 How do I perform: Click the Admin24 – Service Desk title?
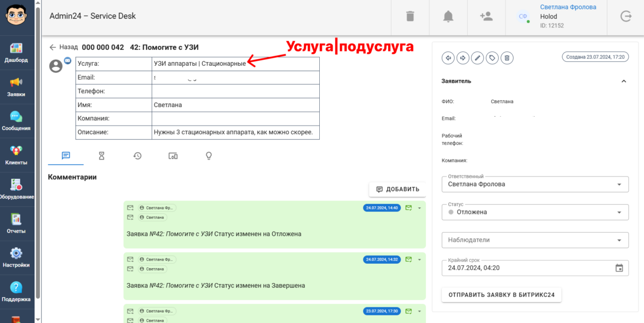(x=93, y=16)
